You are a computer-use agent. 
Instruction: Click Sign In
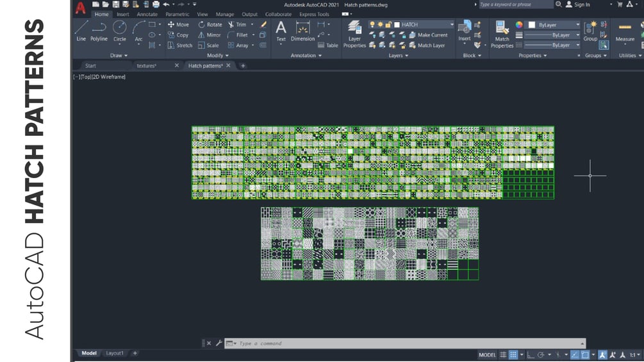click(x=577, y=4)
